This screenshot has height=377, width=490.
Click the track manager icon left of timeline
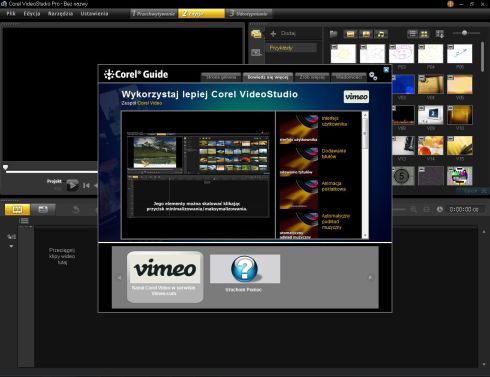click(x=11, y=237)
